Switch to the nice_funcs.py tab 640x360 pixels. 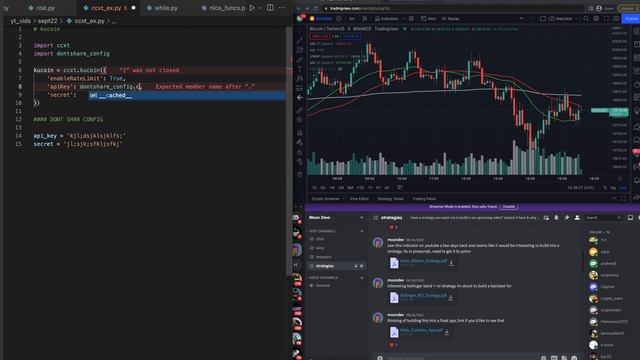pos(223,8)
